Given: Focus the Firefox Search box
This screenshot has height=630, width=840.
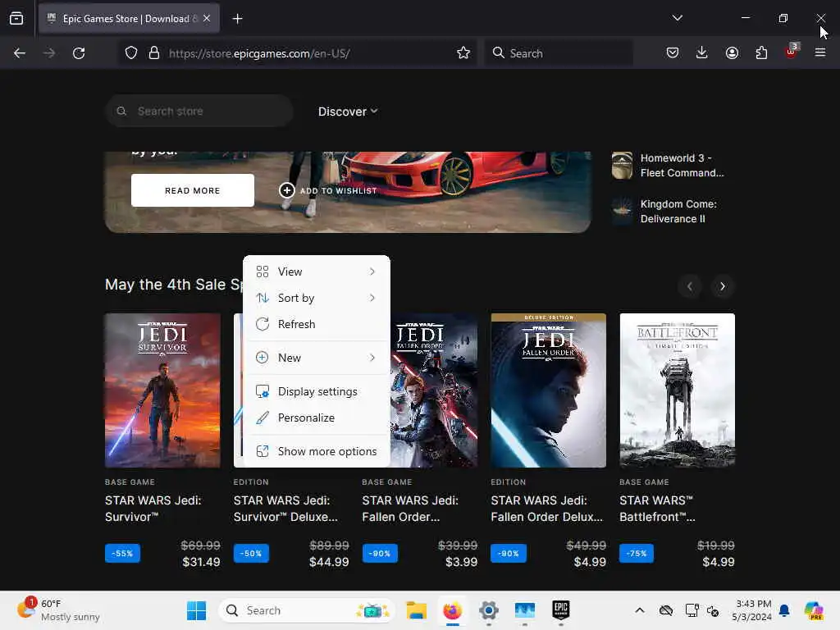Looking at the screenshot, I should 559,53.
